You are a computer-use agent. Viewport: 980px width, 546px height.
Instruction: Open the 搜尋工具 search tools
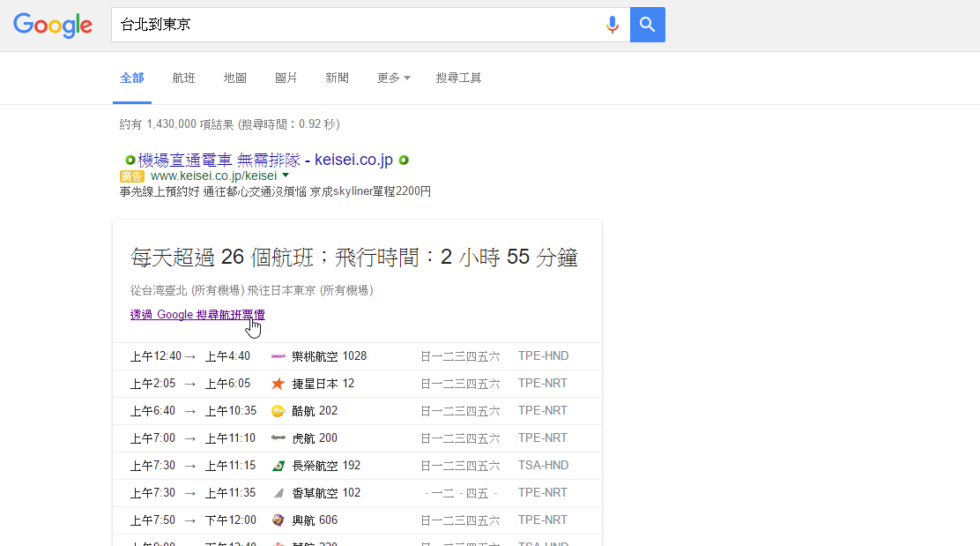[x=458, y=78]
